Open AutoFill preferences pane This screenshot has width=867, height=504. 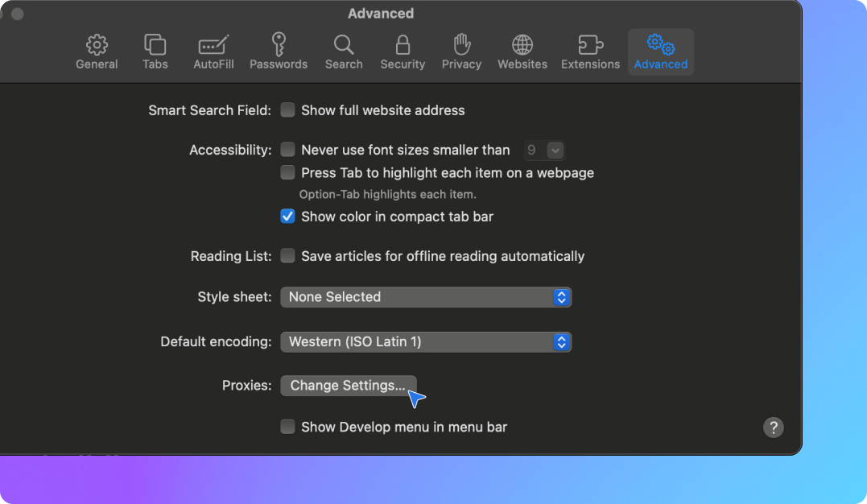tap(213, 45)
